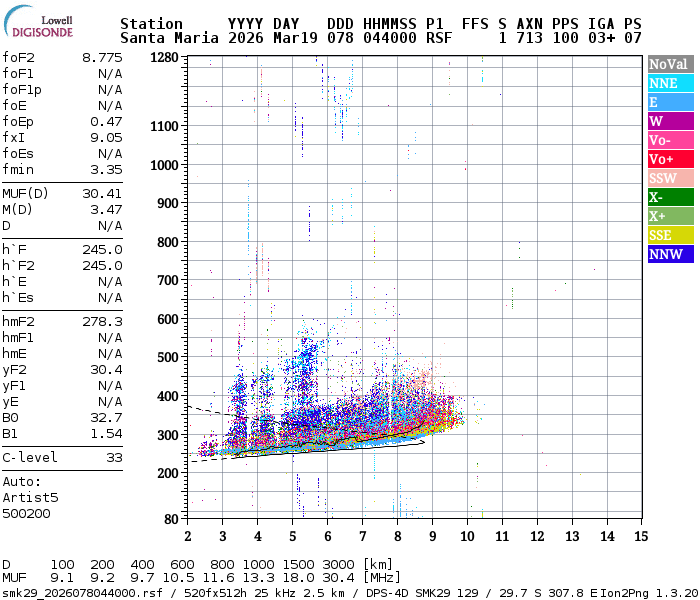The height and width of the screenshot is (600, 700).
Task: Click the 2 MHz frequency axis label
Action: (188, 536)
